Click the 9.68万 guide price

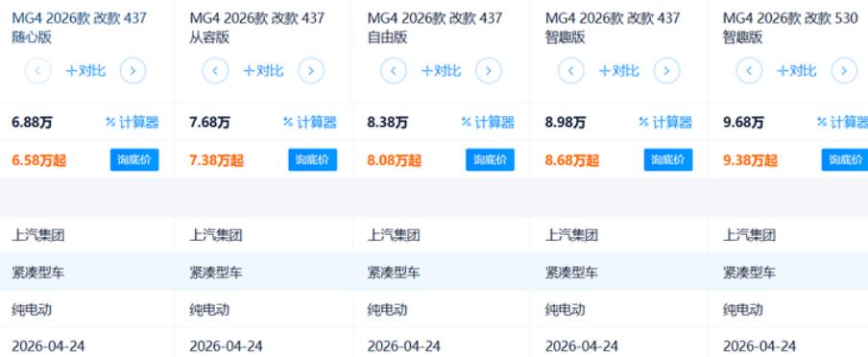coord(743,122)
